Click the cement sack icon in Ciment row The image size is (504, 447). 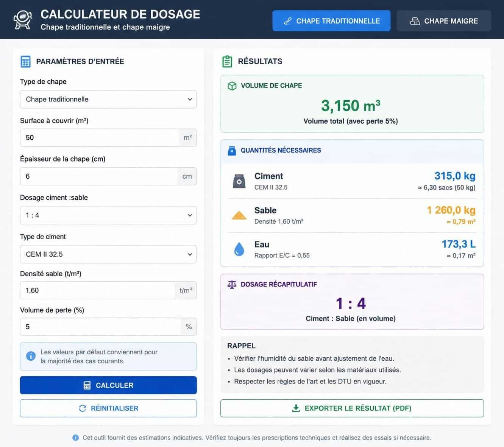point(239,181)
